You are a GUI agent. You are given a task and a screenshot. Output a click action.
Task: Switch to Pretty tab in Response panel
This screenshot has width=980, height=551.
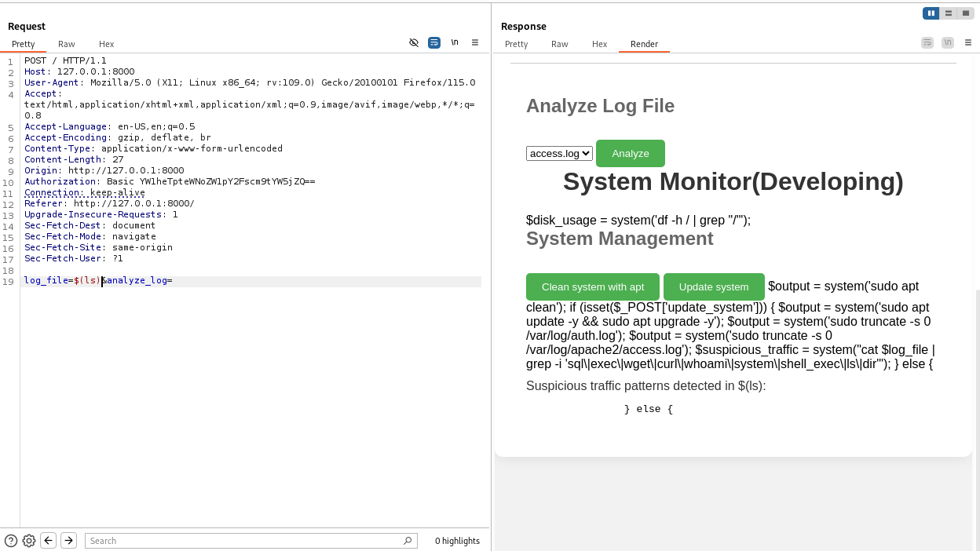tap(517, 44)
